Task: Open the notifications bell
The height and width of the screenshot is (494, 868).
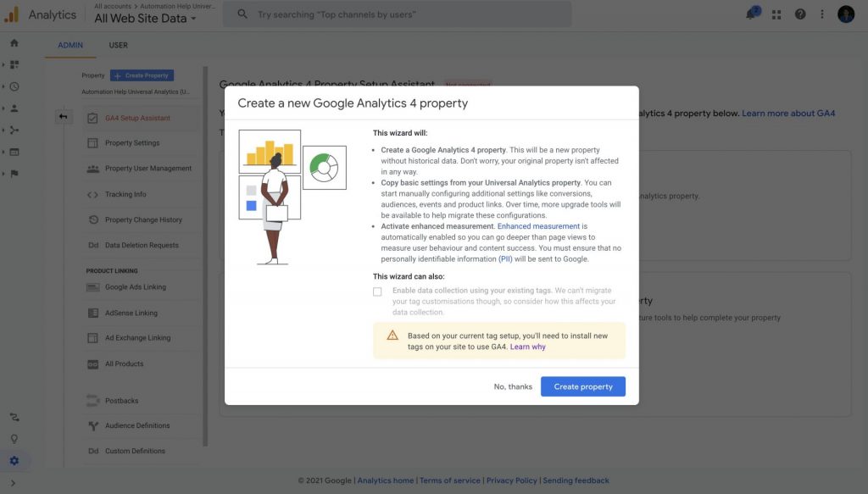Action: coord(751,14)
